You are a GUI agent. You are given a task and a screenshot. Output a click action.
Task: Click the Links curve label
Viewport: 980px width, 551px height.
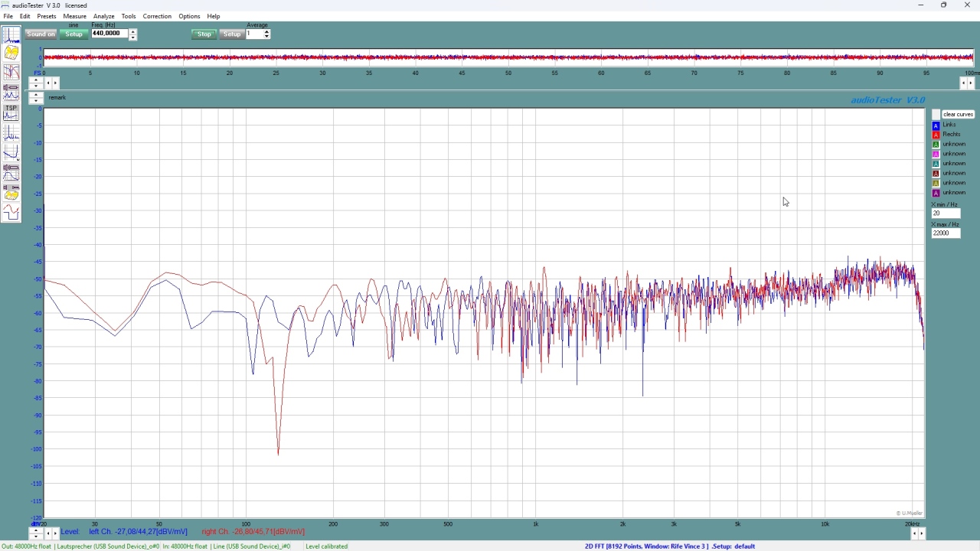pos(949,125)
